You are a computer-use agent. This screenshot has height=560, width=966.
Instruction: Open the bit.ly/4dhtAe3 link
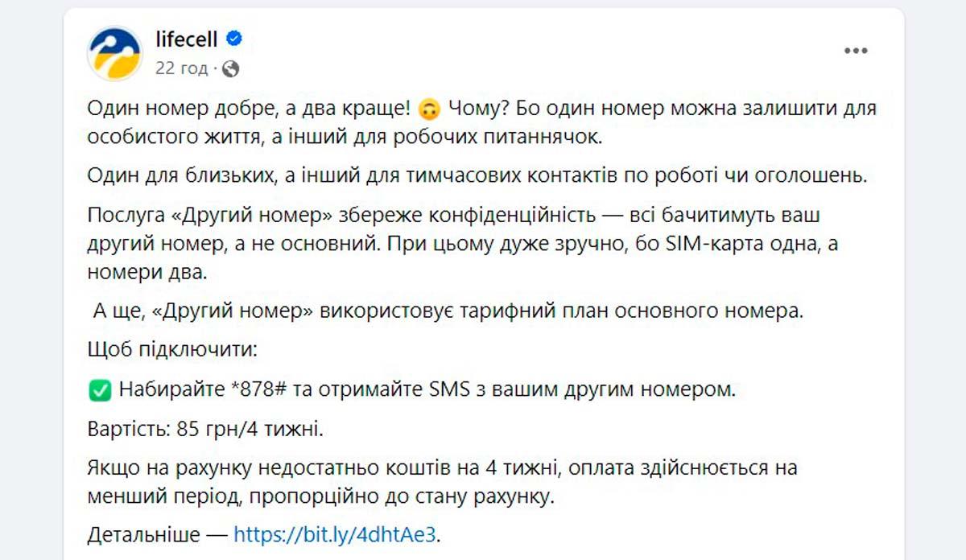336,534
